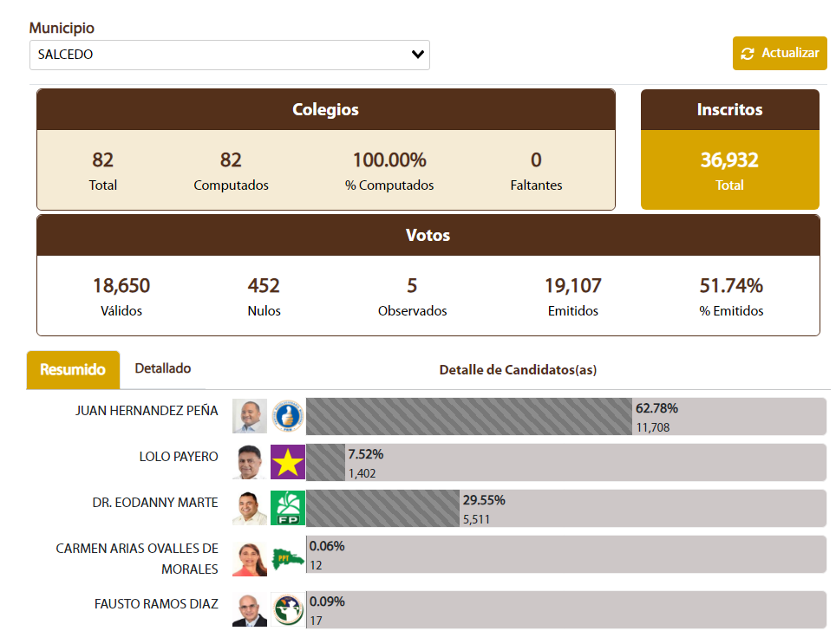Select the Resumido tab
Image resolution: width=836 pixels, height=644 pixels.
(x=73, y=370)
